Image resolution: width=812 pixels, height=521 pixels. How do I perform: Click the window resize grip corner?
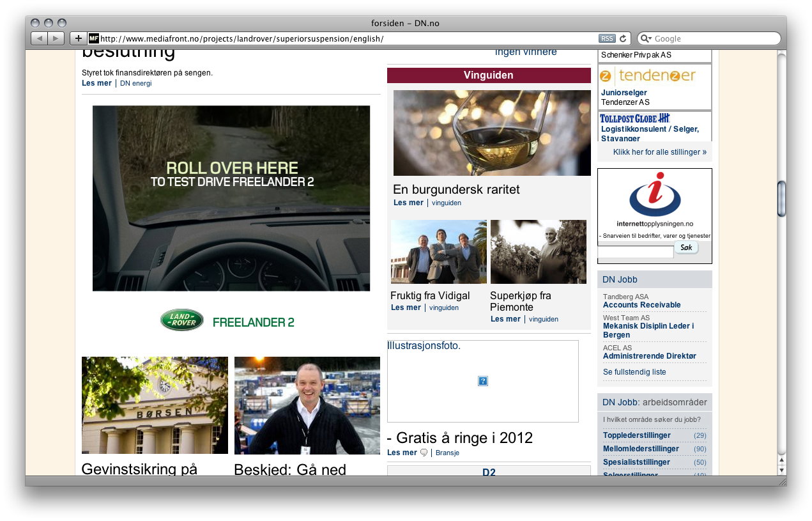[782, 481]
